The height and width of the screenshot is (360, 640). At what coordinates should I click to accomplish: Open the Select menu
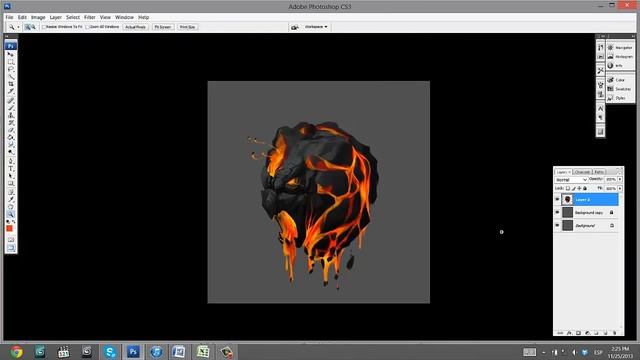(73, 17)
